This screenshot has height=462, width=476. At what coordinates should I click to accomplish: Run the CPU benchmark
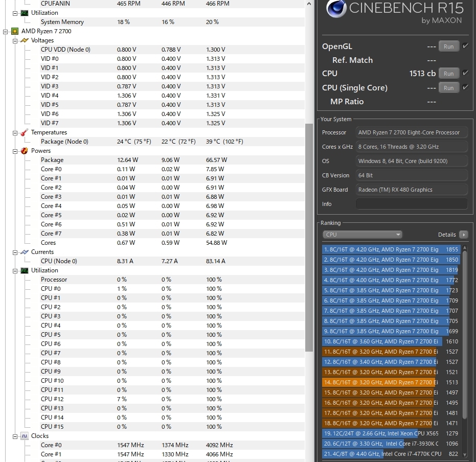[449, 74]
